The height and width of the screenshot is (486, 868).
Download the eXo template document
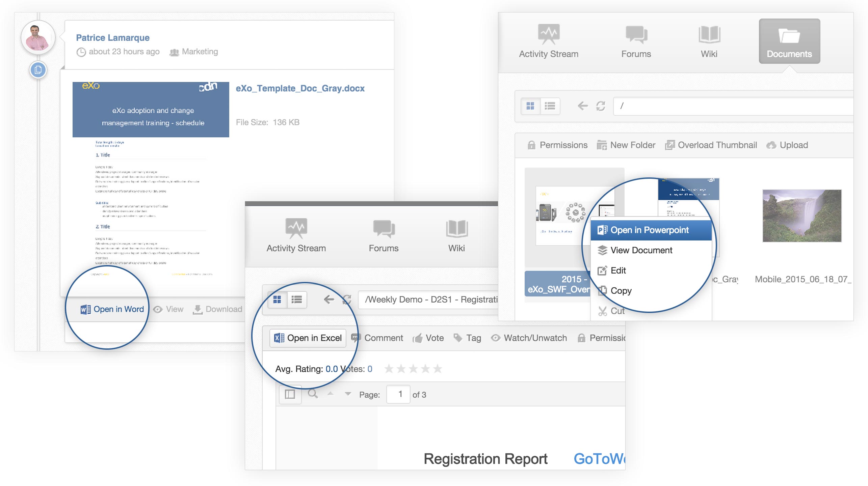217,309
